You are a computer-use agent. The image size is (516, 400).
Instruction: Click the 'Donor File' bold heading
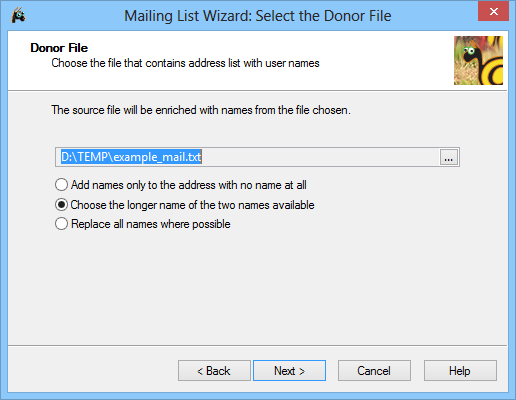point(59,48)
